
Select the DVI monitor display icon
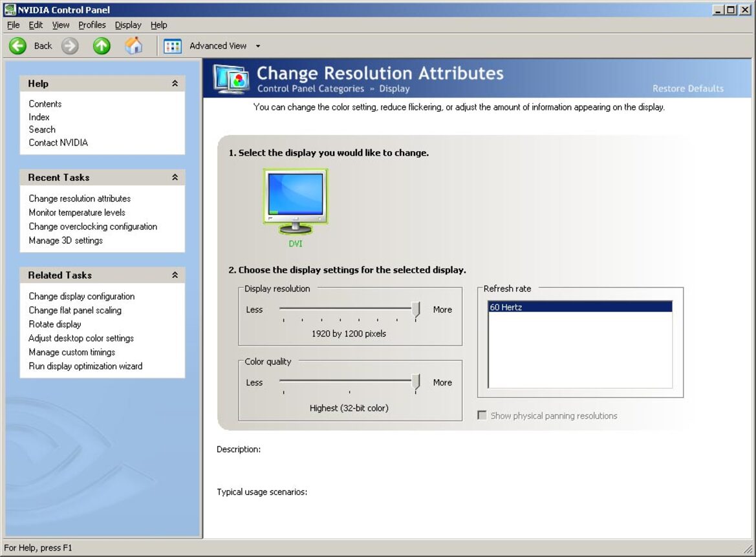coord(296,202)
